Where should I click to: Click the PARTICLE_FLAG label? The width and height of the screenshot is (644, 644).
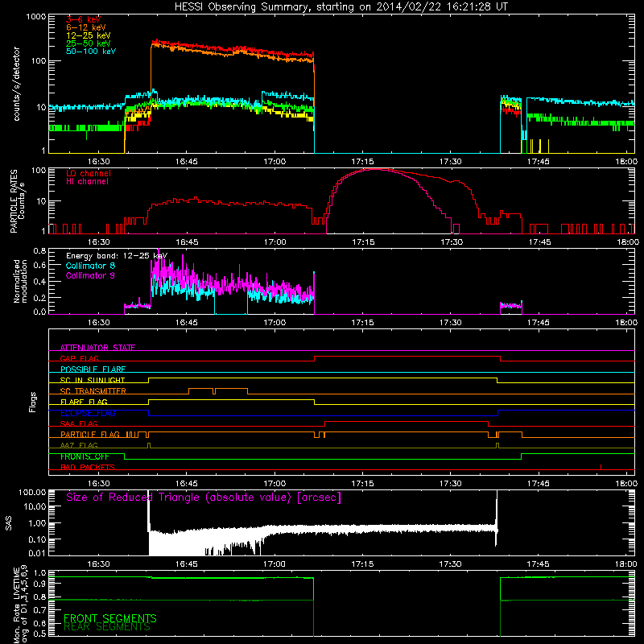[x=90, y=434]
